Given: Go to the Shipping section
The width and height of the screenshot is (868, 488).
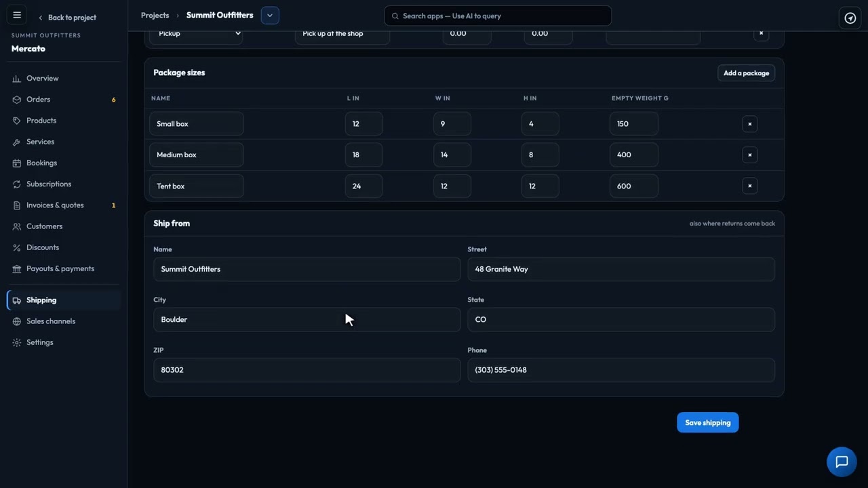Looking at the screenshot, I should [x=64, y=300].
